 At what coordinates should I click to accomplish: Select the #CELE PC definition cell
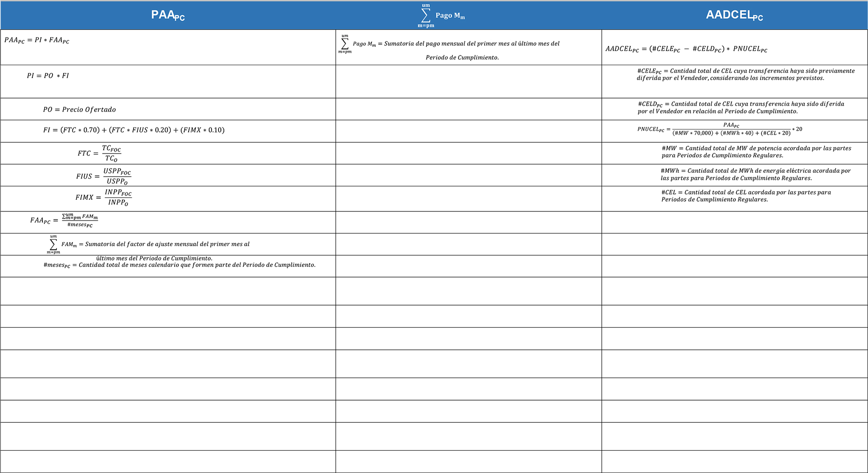745,74
